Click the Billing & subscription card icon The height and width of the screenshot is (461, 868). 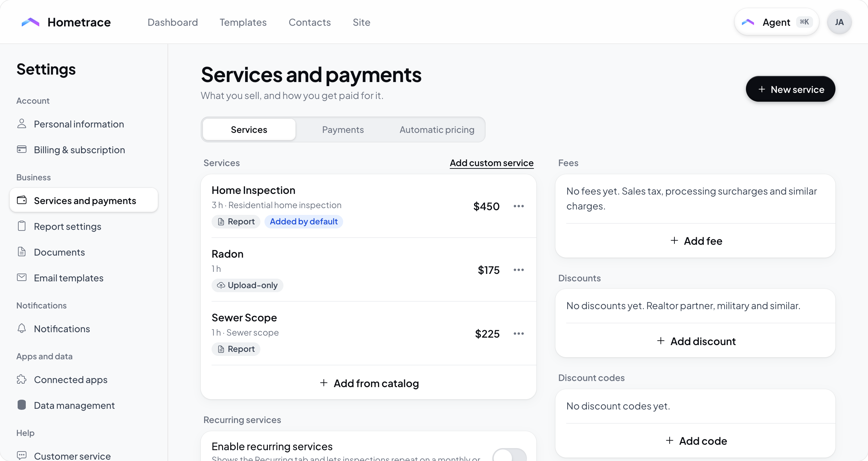click(x=22, y=149)
